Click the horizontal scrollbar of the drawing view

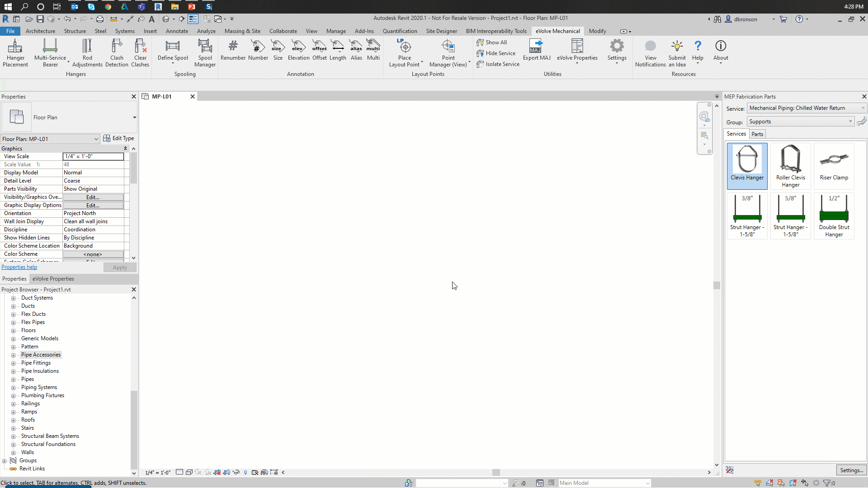coord(496,472)
